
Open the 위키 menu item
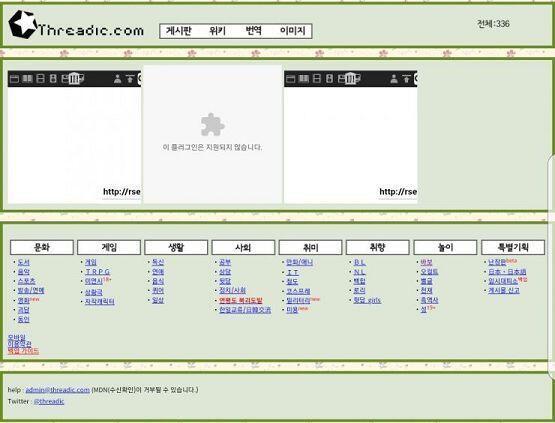217,31
